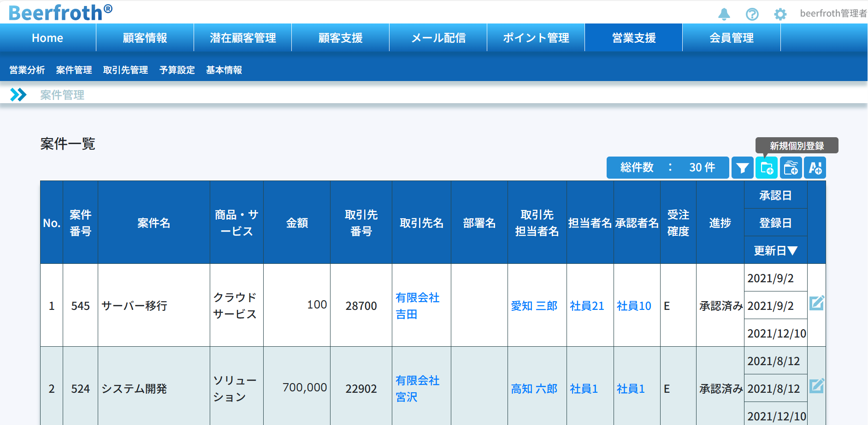Click the text add icon in toolbar
868x425 pixels.
[x=815, y=168]
